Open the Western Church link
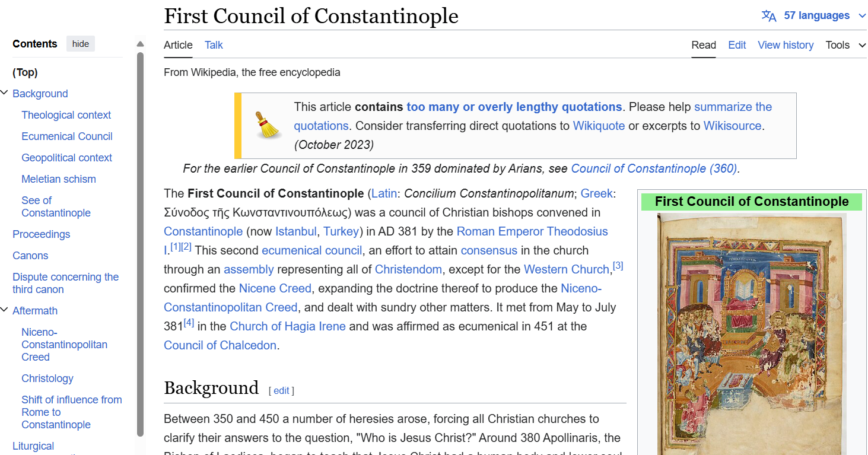Viewport: 868px width, 455px height. pos(567,269)
